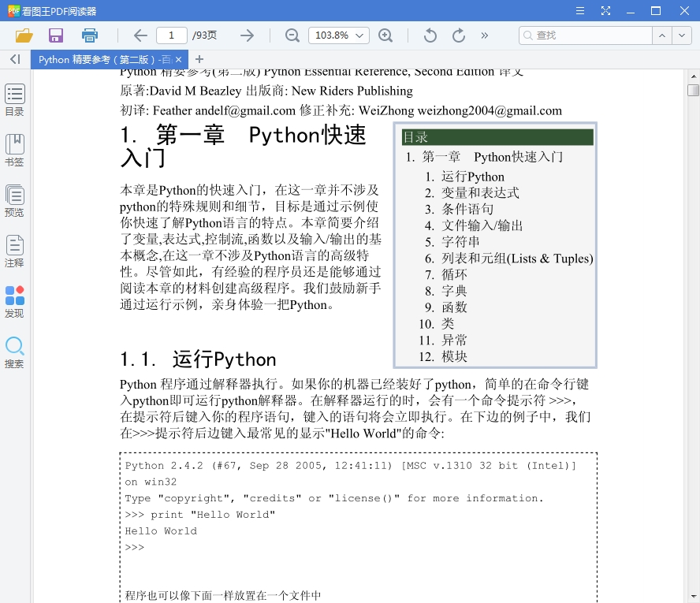Click the 原著:David M Beazley line
Screen dimensions: 700x603
(x=266, y=91)
